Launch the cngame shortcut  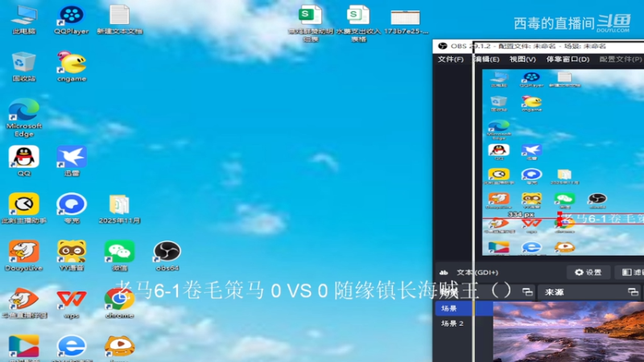pyautogui.click(x=72, y=67)
